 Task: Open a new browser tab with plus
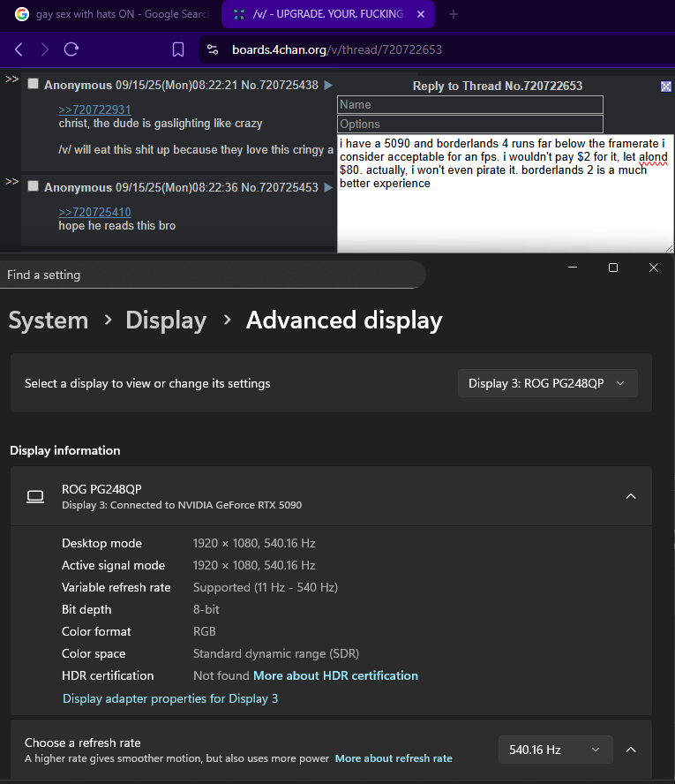click(454, 14)
